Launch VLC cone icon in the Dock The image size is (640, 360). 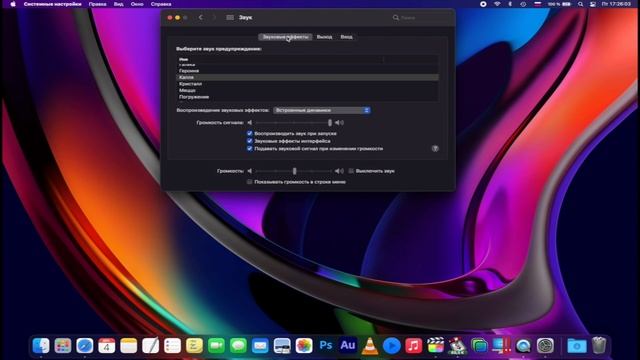pyautogui.click(x=370, y=346)
